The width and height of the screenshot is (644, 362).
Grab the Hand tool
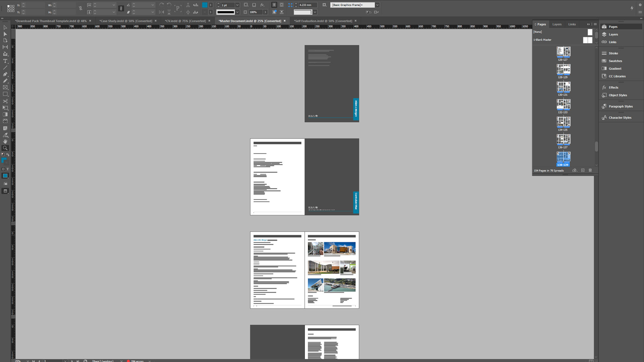[x=5, y=141]
